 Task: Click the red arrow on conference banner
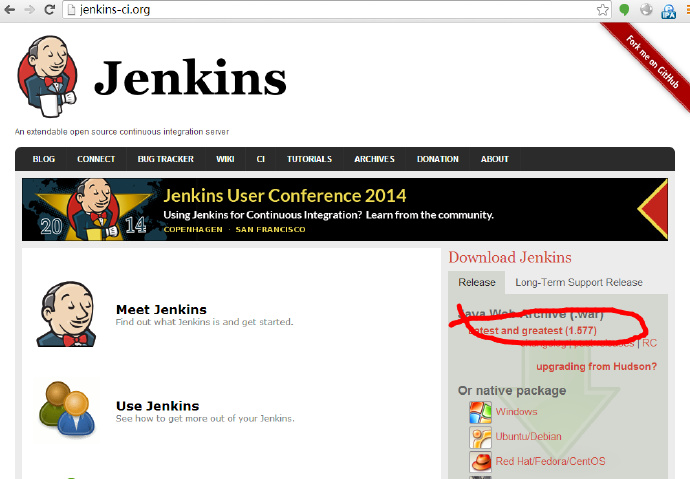(652, 209)
